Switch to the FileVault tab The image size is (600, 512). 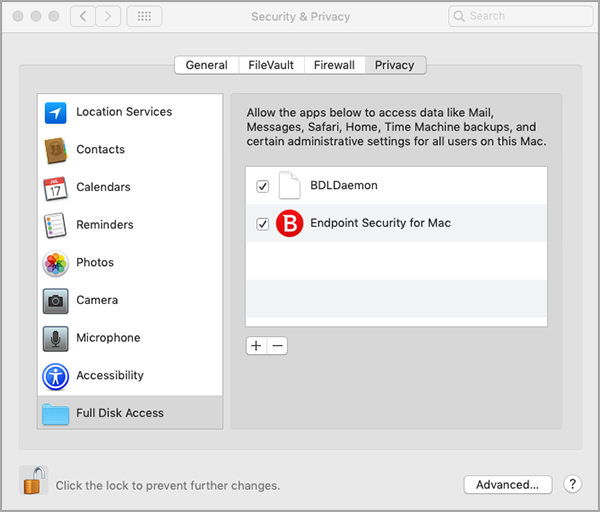point(271,65)
